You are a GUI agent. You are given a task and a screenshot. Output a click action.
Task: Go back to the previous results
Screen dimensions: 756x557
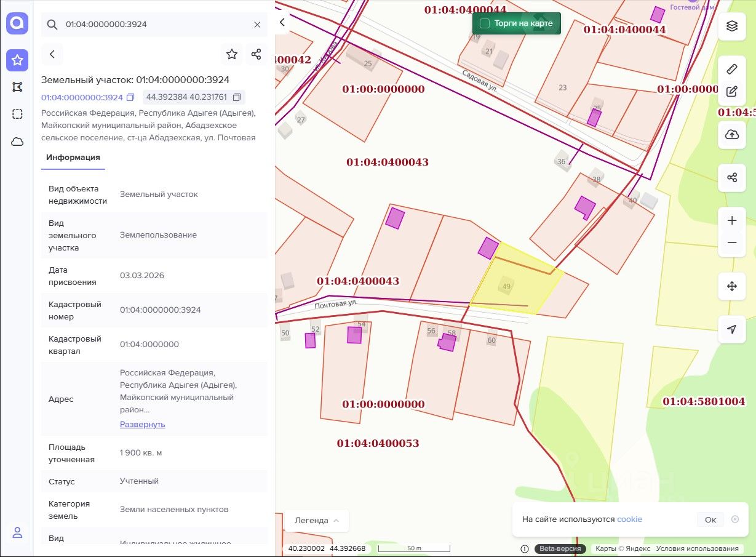click(52, 54)
